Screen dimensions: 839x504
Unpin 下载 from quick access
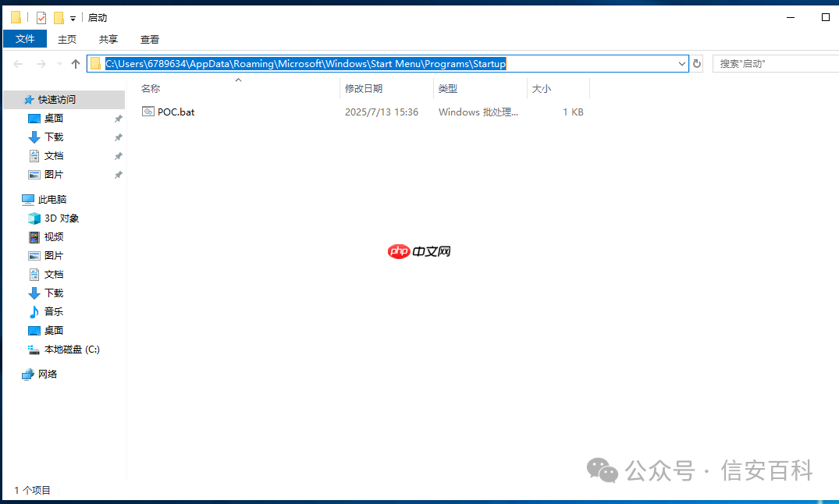pyautogui.click(x=118, y=137)
